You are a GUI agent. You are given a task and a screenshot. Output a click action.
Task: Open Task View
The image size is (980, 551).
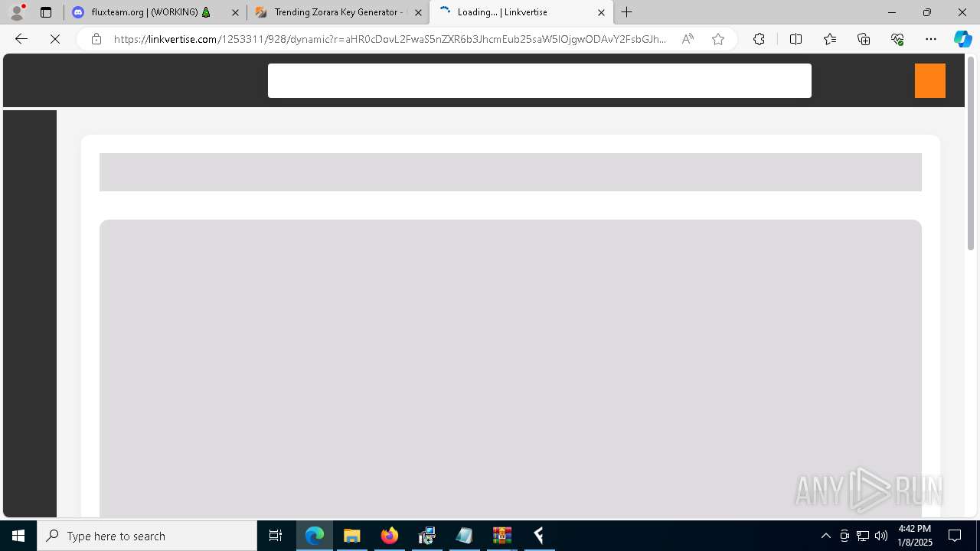276,536
